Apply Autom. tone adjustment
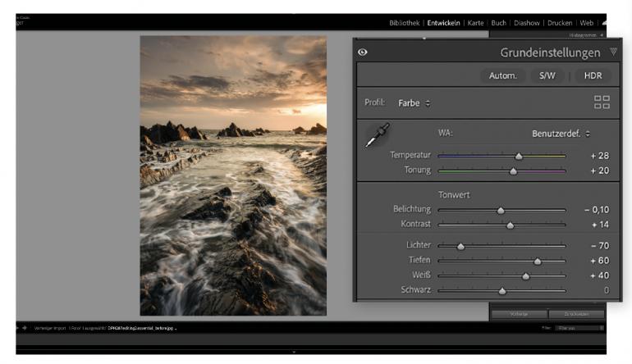Viewport: 632px width, 364px height. [x=502, y=75]
